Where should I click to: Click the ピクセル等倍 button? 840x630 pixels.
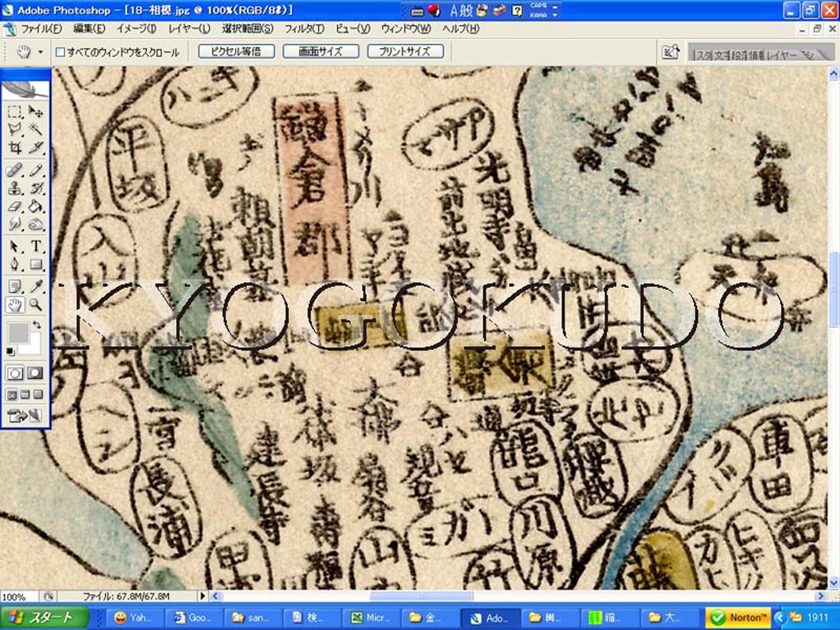click(x=236, y=52)
